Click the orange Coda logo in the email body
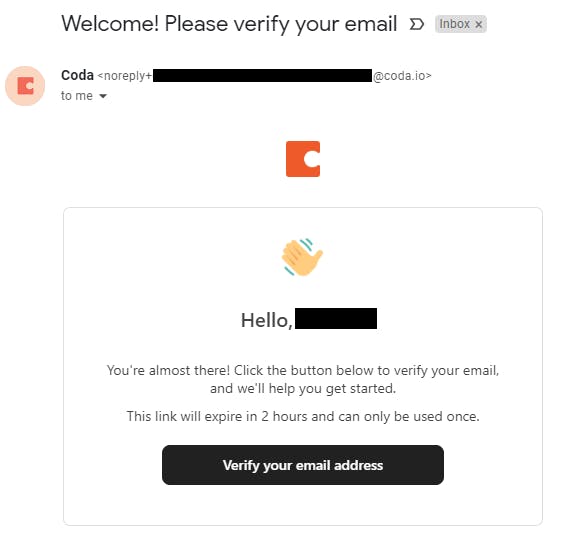The height and width of the screenshot is (543, 563). click(x=303, y=159)
